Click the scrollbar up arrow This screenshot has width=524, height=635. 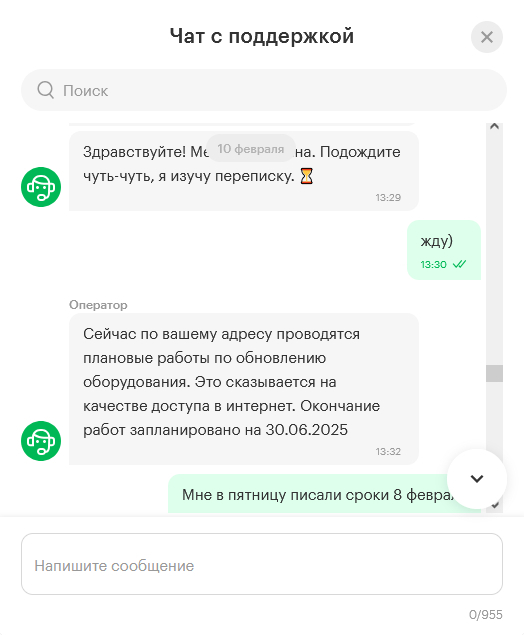click(x=494, y=126)
